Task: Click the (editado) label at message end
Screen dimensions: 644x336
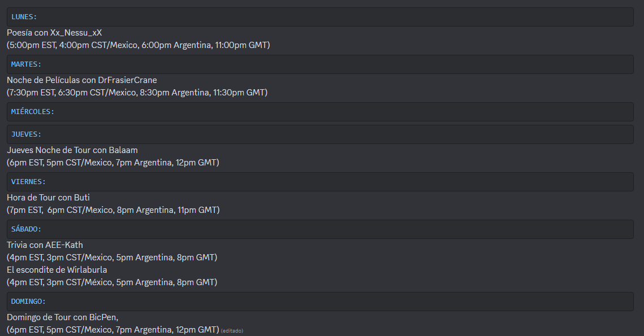Action: (232, 331)
